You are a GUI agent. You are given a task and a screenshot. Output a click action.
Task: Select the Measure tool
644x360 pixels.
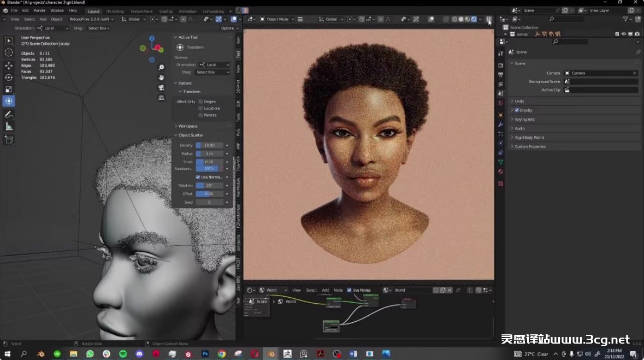pyautogui.click(x=9, y=127)
